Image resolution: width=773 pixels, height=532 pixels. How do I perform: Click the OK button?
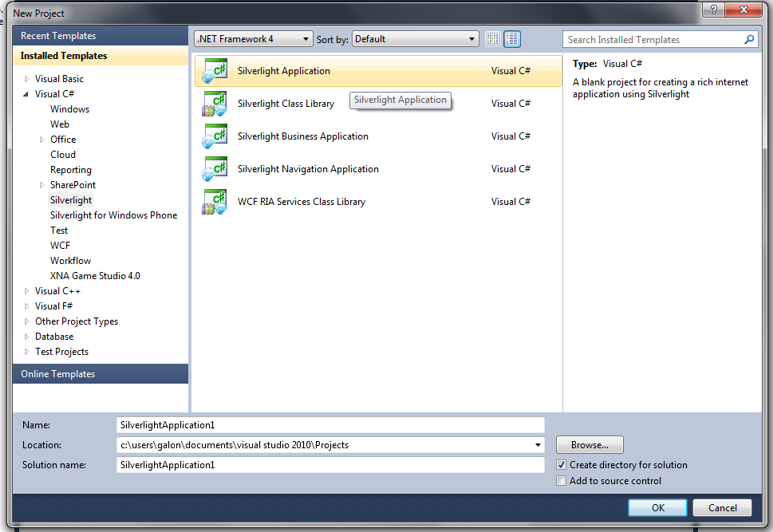coord(657,508)
